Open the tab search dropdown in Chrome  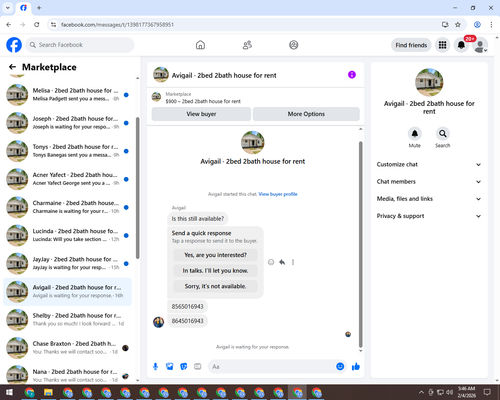point(8,8)
